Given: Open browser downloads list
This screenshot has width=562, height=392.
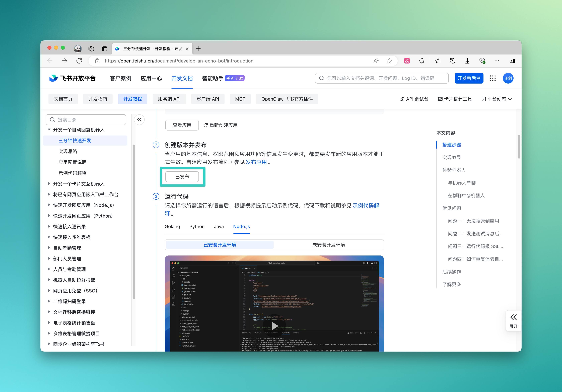Looking at the screenshot, I should (467, 61).
